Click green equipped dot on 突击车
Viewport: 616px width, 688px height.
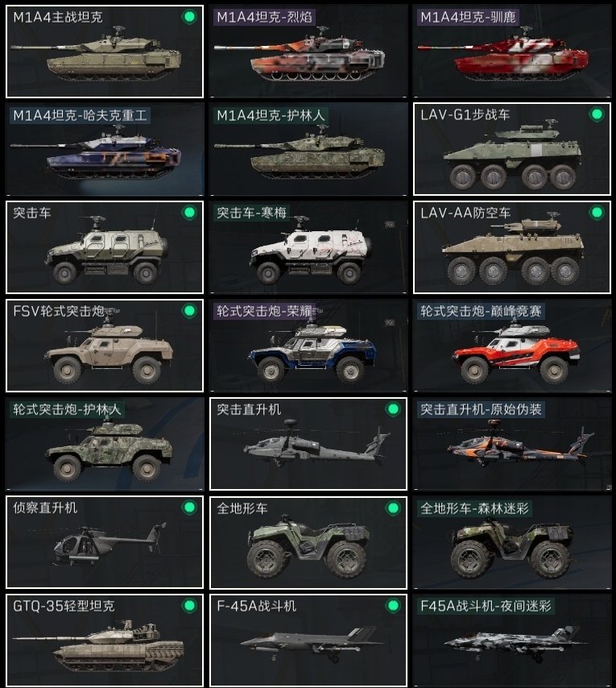[189, 213]
